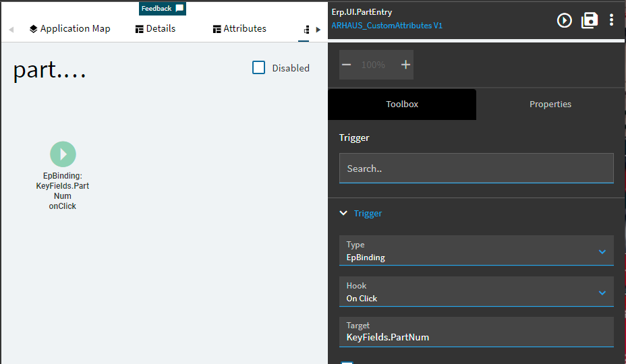The width and height of the screenshot is (626, 364).
Task: Select the Toolbox tab
Action: (402, 104)
